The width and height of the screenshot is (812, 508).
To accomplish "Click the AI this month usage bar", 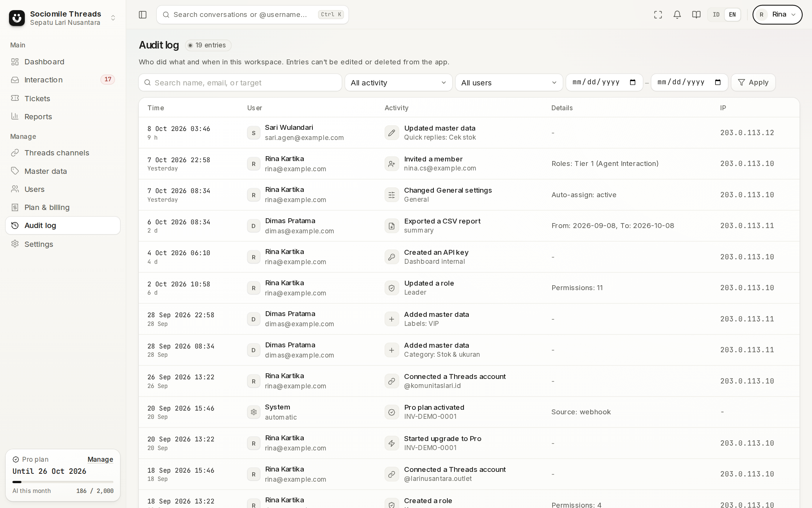I will click(63, 482).
